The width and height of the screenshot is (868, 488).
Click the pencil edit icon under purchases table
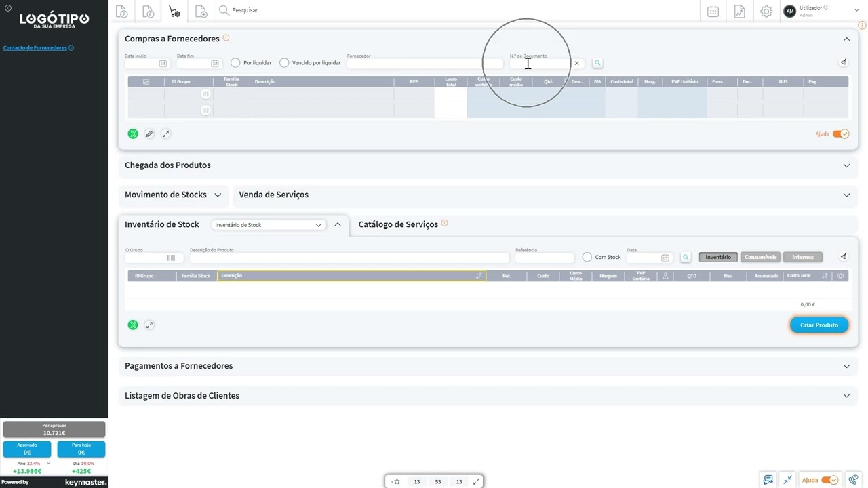click(149, 134)
